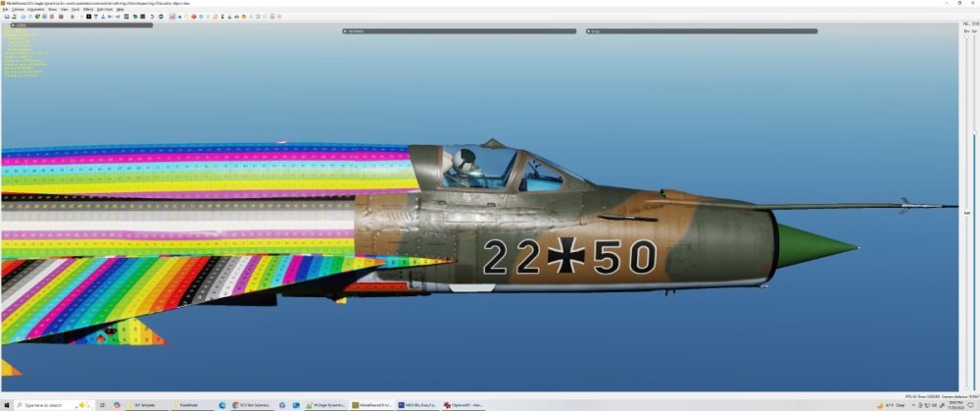Open the Camera menu
Screen dimensions: 980x411
[18, 10]
